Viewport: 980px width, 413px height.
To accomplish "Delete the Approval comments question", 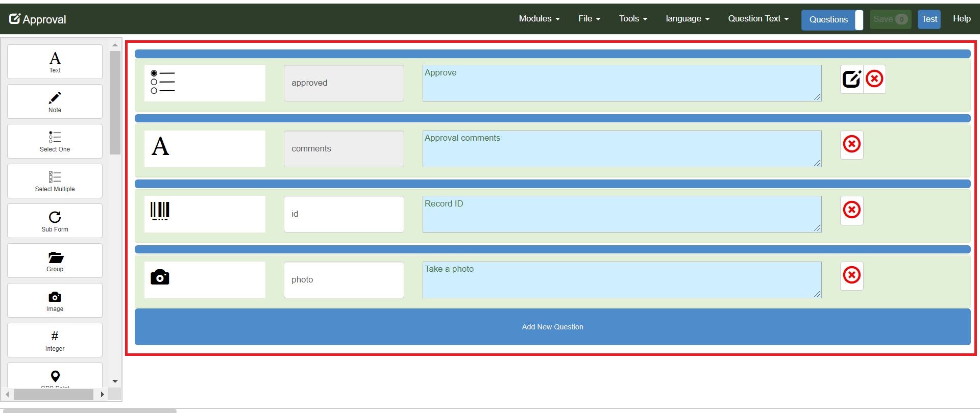I will pos(851,144).
